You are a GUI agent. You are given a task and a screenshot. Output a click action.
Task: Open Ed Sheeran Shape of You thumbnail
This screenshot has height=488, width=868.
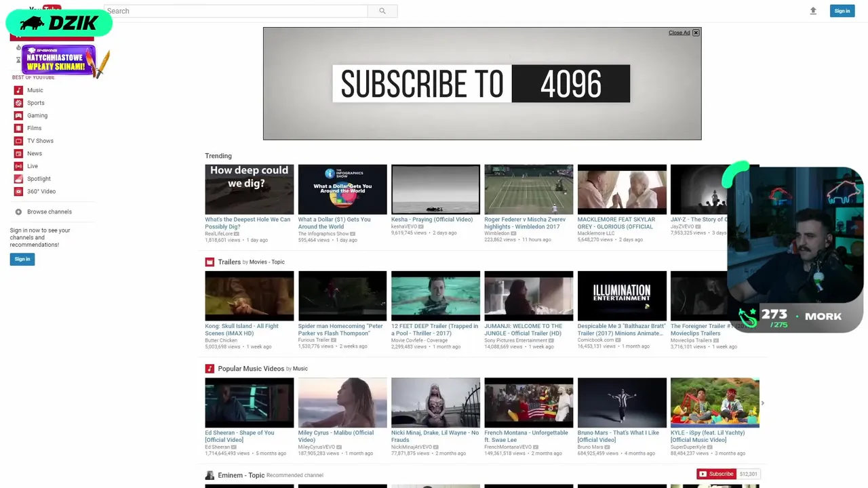[x=250, y=403]
